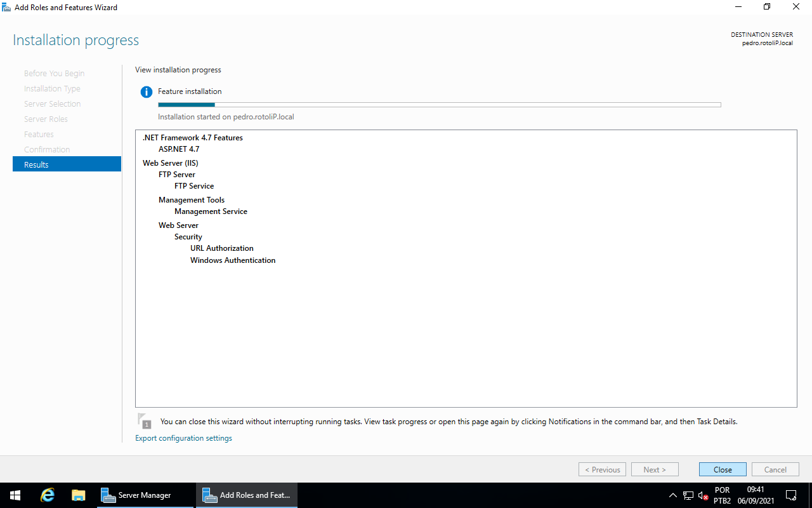This screenshot has width=812, height=508.
Task: Click the Feature installation info icon
Action: 146,91
